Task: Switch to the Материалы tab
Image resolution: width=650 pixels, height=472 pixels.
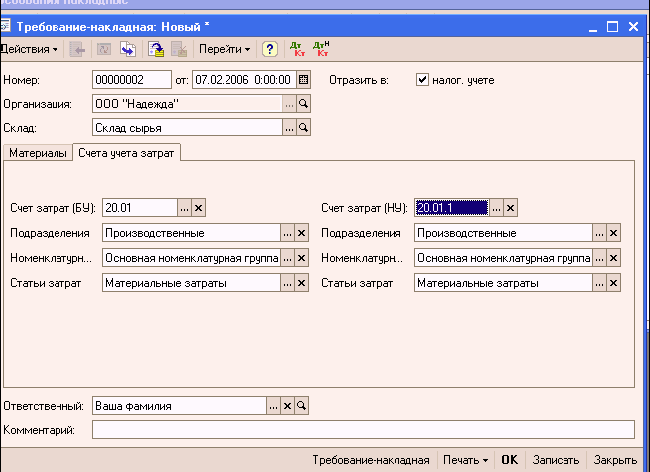Action: click(40, 152)
